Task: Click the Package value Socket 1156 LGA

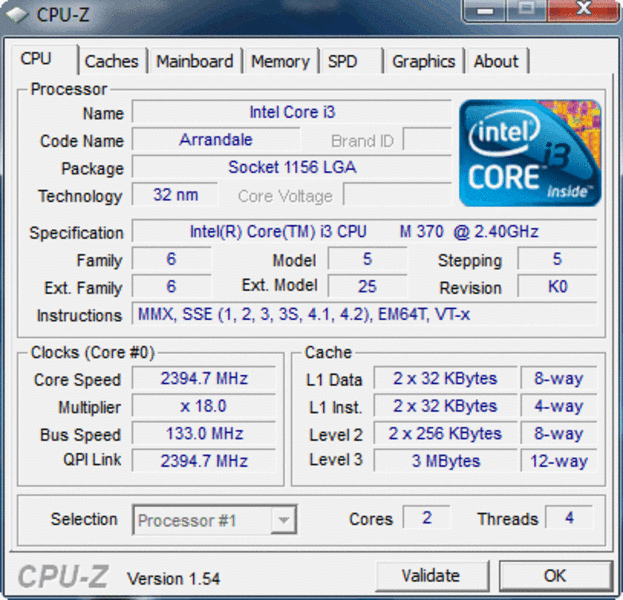Action: pyautogui.click(x=292, y=167)
